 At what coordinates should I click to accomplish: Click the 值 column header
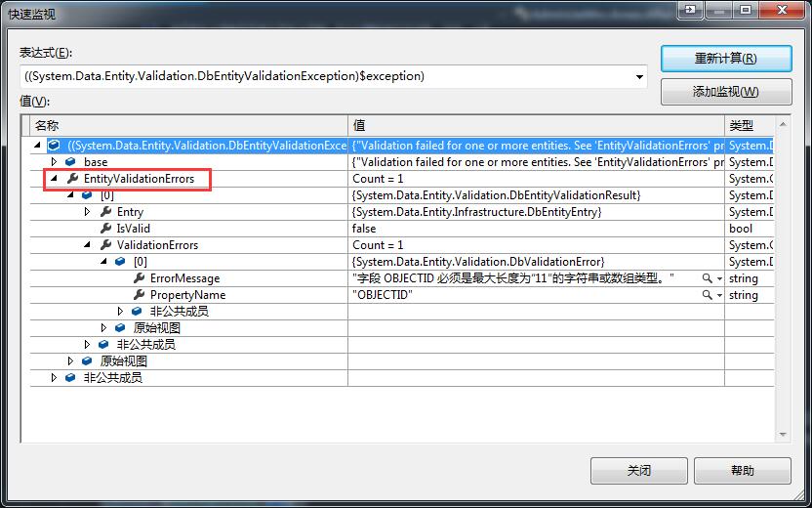[x=536, y=125]
